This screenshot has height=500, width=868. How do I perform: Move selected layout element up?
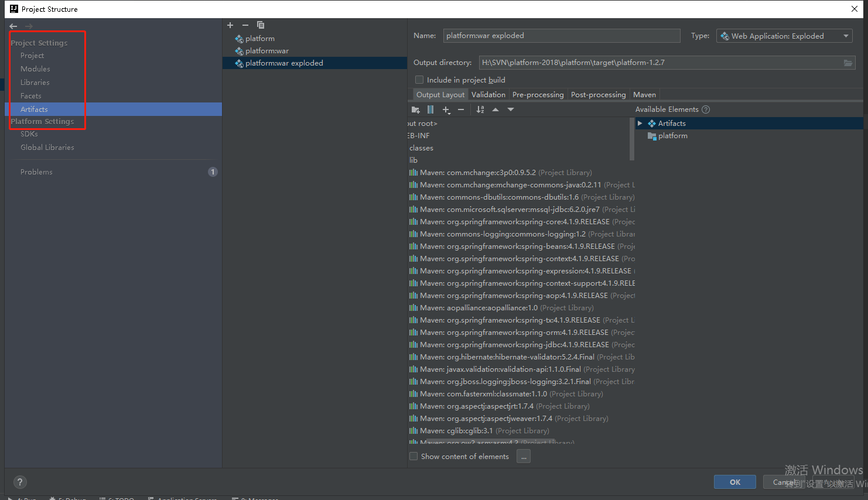(495, 109)
